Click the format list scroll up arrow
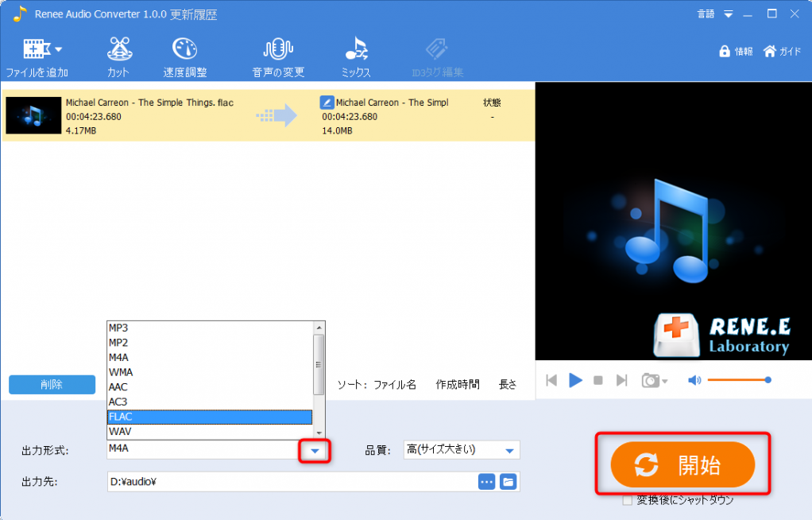This screenshot has height=520, width=812. (x=319, y=328)
